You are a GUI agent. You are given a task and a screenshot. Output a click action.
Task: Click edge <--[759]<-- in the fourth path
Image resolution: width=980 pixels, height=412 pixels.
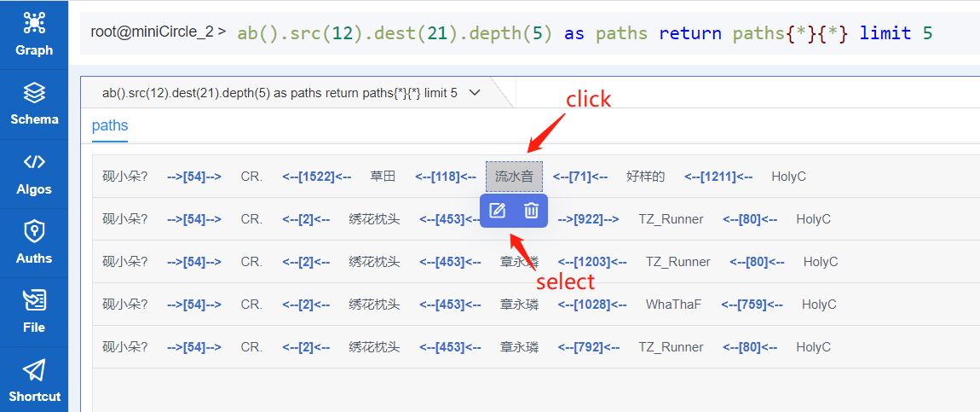(x=752, y=304)
